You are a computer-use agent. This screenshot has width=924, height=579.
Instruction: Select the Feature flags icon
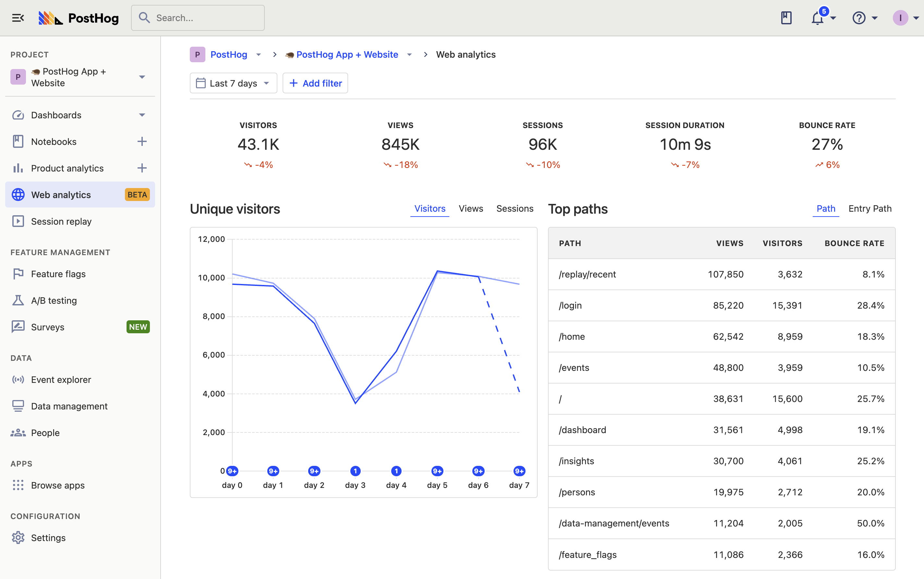click(18, 274)
